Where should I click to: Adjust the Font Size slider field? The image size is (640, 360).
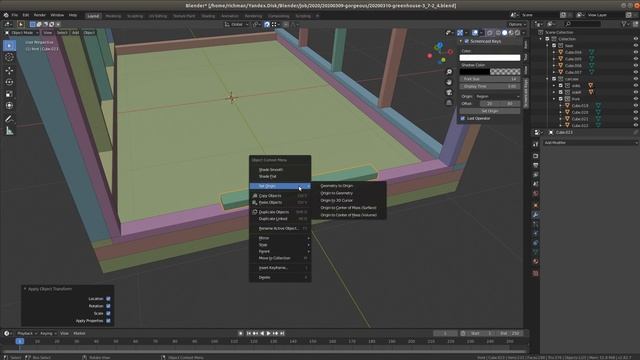[x=490, y=79]
